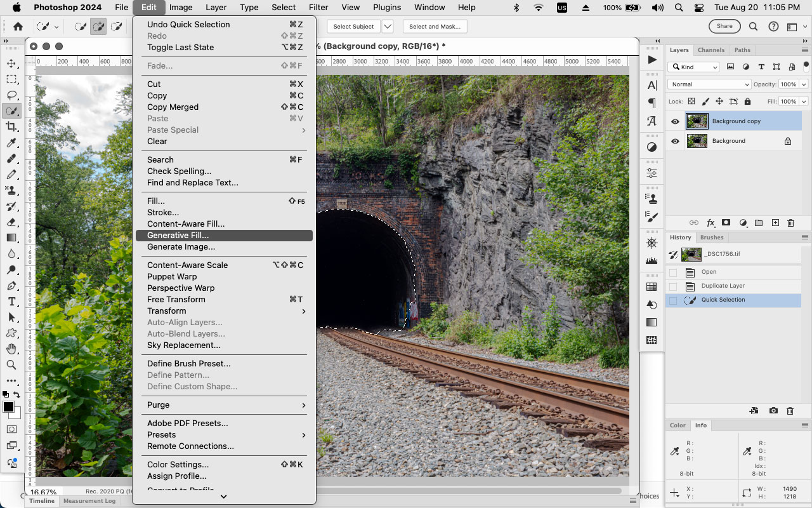Click the Share button

click(724, 26)
